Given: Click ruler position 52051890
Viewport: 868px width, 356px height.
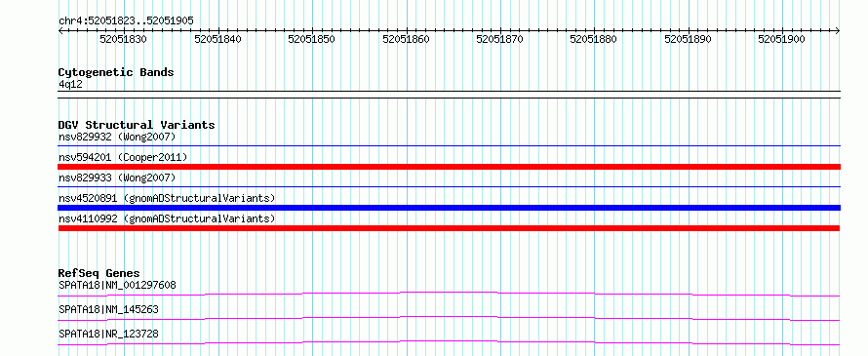Looking at the screenshot, I should [x=689, y=39].
